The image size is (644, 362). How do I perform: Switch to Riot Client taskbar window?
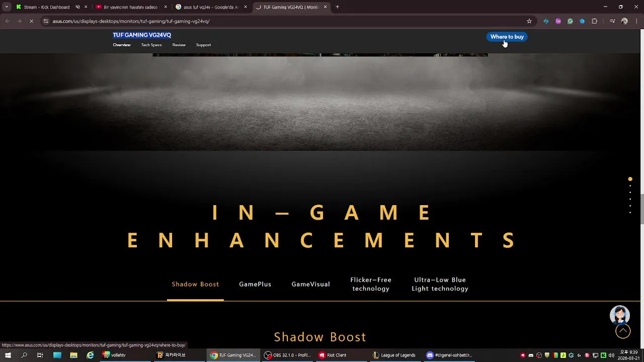[342, 355]
